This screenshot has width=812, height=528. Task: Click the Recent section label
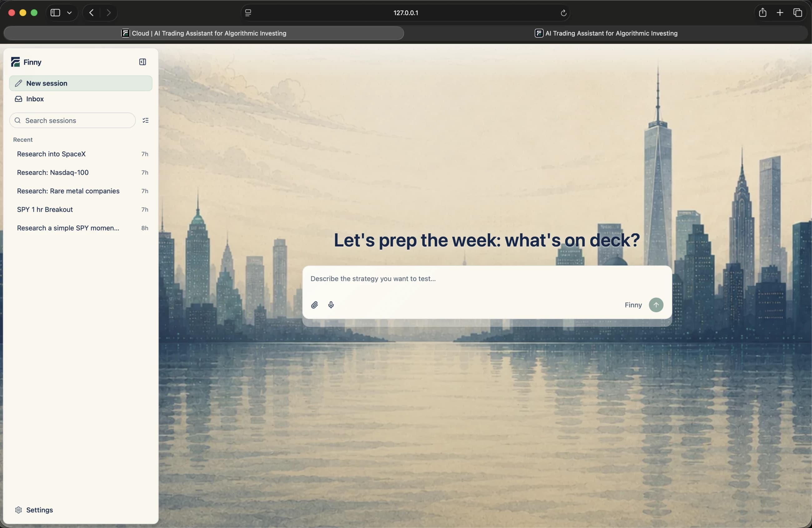click(x=23, y=140)
